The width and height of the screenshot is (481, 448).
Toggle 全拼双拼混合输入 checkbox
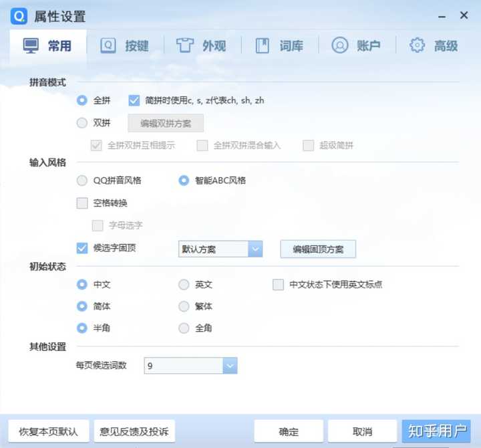pyautogui.click(x=202, y=146)
